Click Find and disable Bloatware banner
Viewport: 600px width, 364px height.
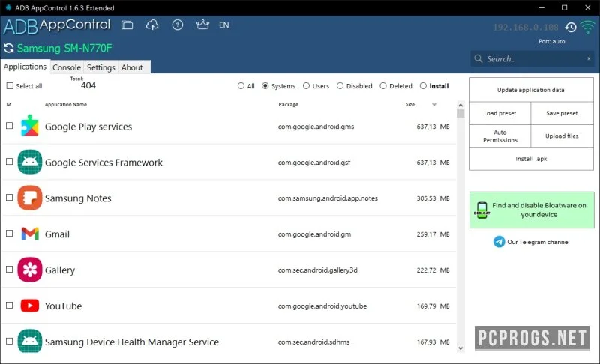point(532,210)
